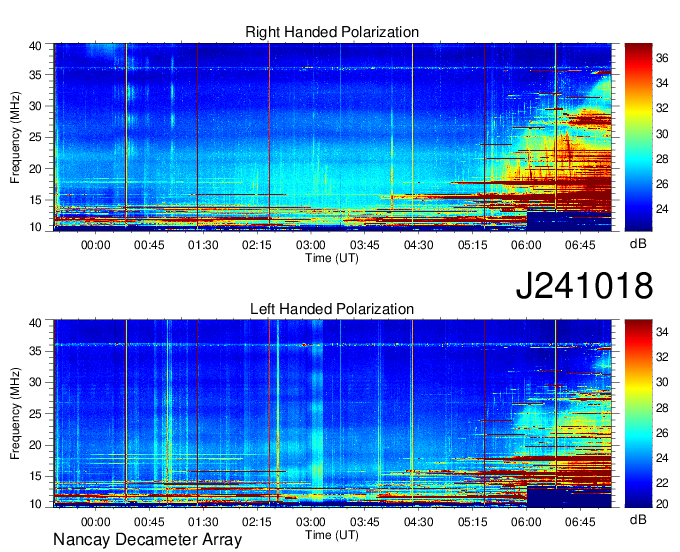Viewport: 680px width, 552px height.
Task: Click the 40 frequency tick on the bottom plot
Action: [36, 323]
